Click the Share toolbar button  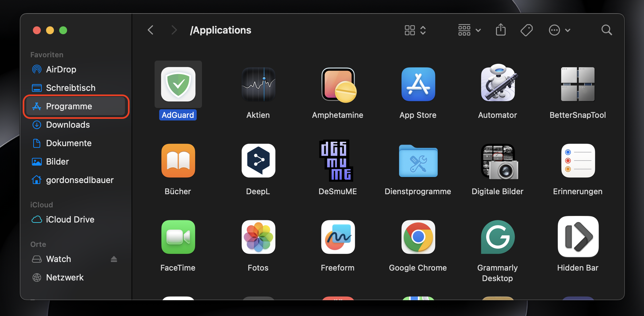pos(501,30)
